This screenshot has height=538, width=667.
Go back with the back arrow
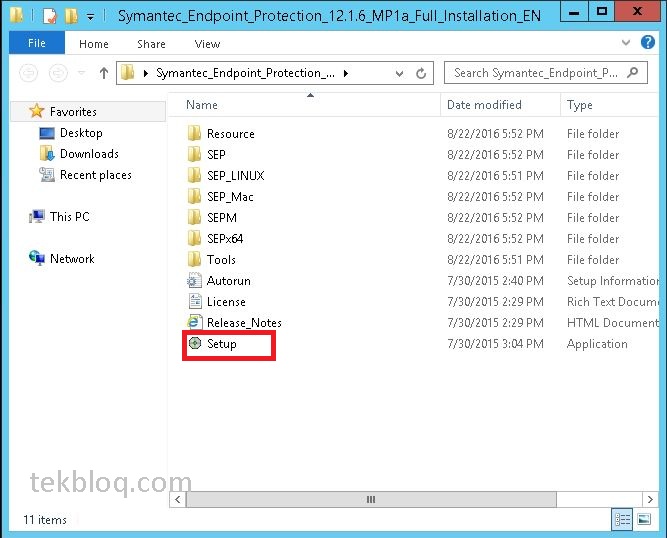tap(29, 73)
